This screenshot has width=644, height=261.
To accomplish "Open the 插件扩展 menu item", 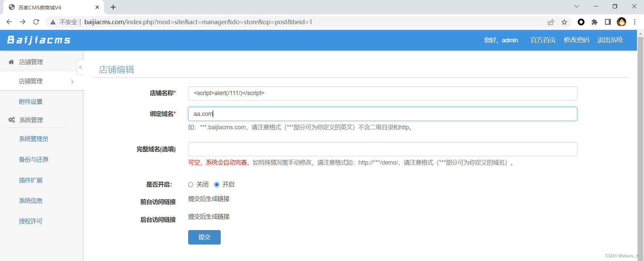I will pyautogui.click(x=31, y=180).
